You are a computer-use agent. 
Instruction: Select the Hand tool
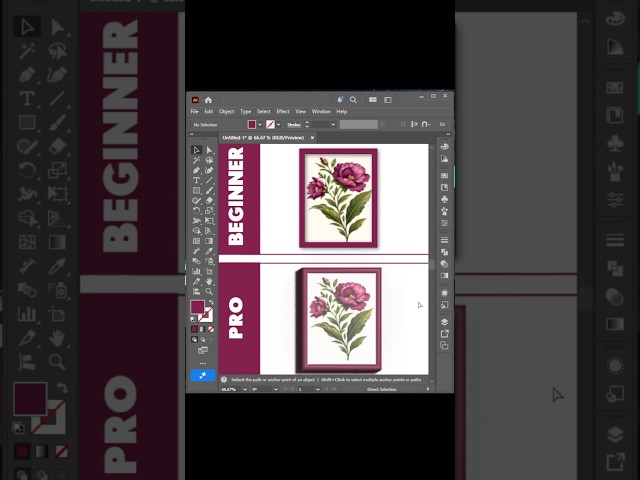(209, 281)
